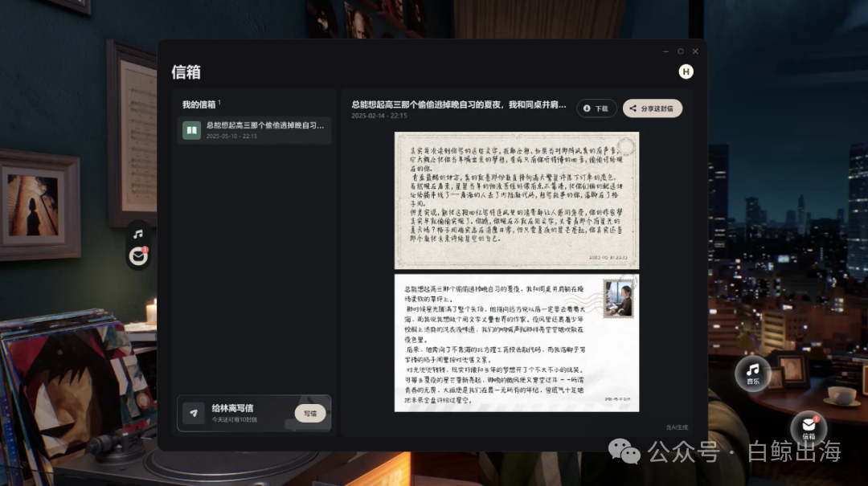Open the letter 总能想起高三 in the inbox list

[x=254, y=130]
